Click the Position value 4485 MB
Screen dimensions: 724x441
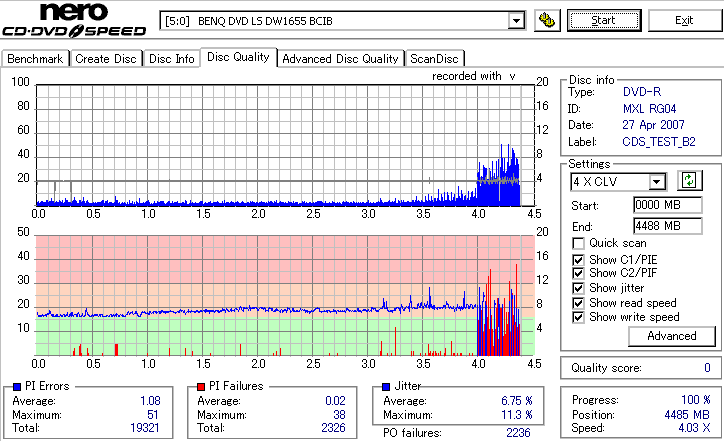[x=688, y=415]
